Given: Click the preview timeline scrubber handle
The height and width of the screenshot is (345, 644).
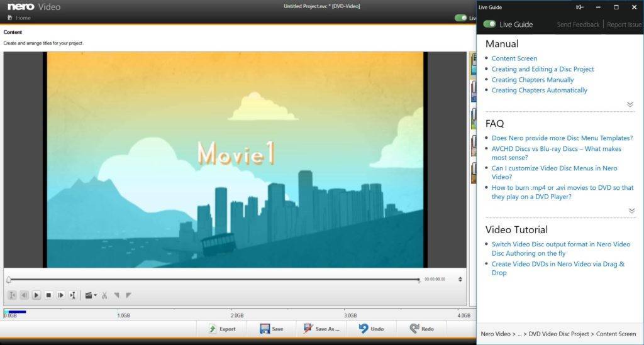Looking at the screenshot, I should [x=9, y=279].
